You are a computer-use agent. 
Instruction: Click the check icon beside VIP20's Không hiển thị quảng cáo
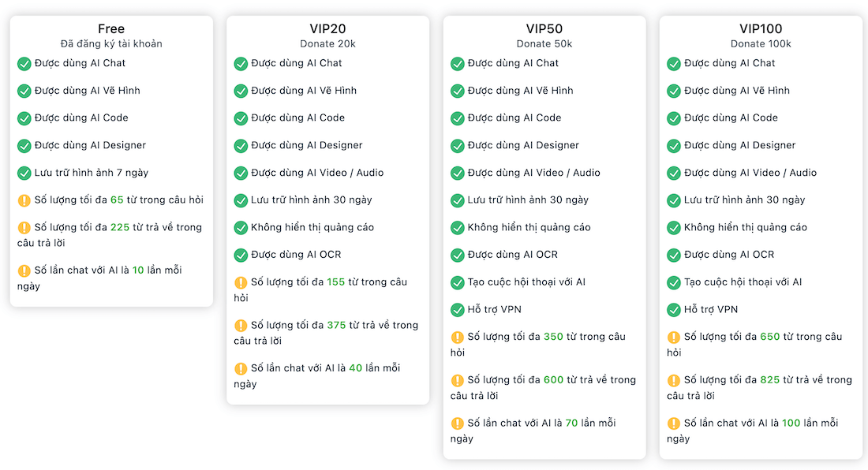click(241, 228)
